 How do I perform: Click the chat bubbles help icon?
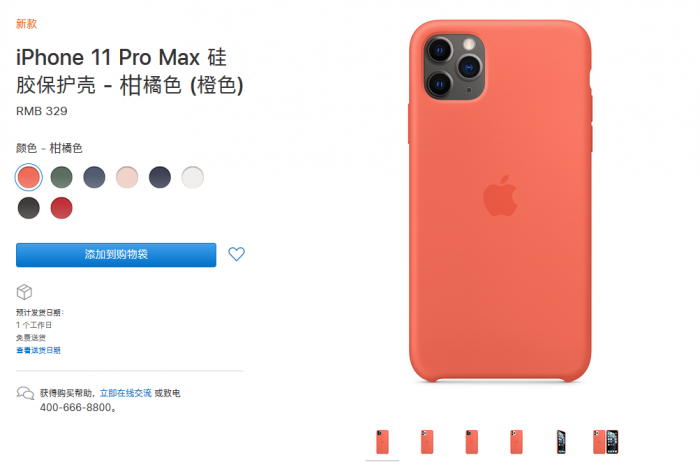pos(25,393)
